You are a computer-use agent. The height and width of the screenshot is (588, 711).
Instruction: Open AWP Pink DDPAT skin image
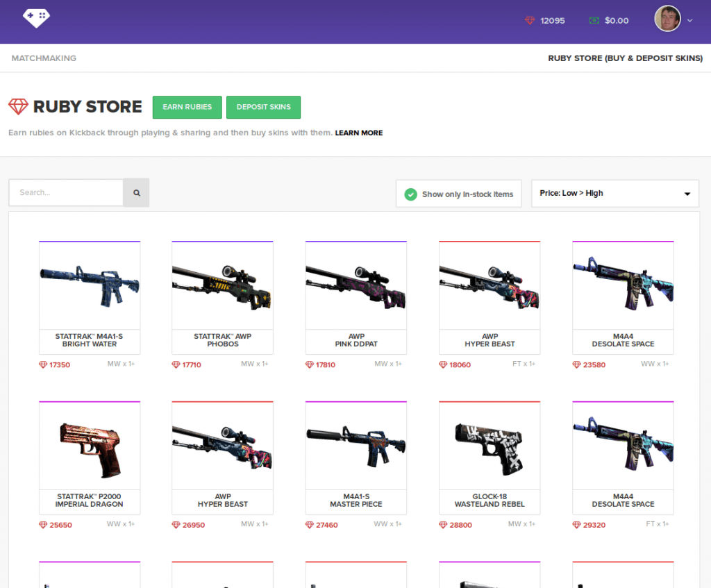356,285
